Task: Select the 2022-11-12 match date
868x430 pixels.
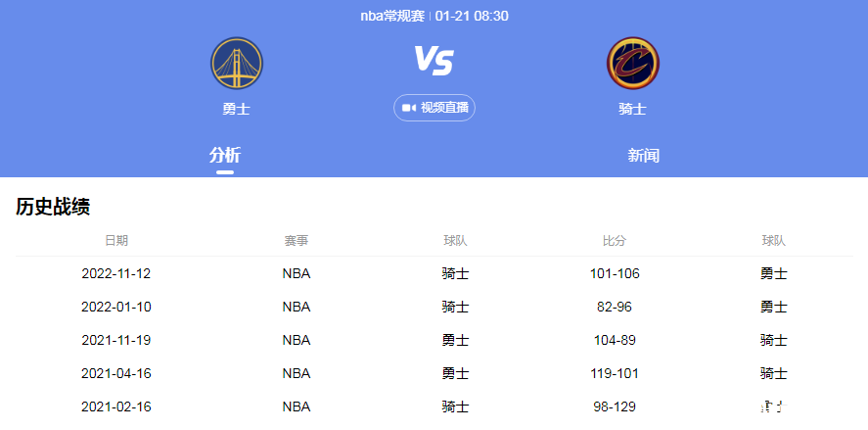Action: point(115,273)
